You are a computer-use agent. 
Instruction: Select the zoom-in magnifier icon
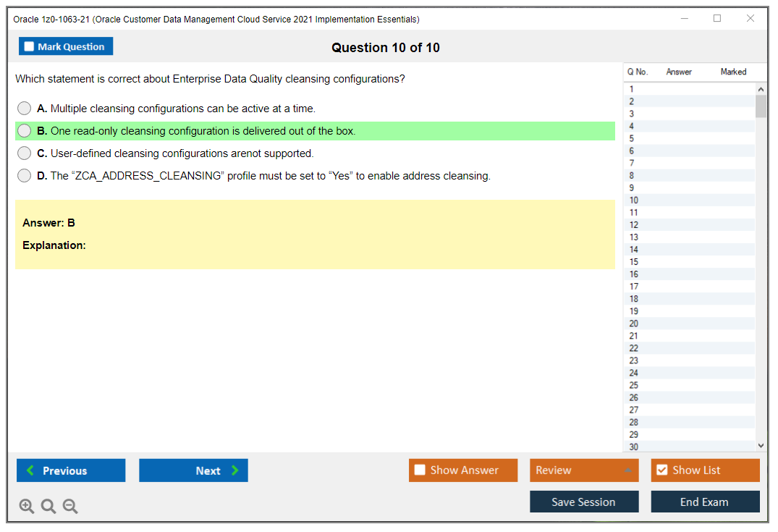click(26, 506)
